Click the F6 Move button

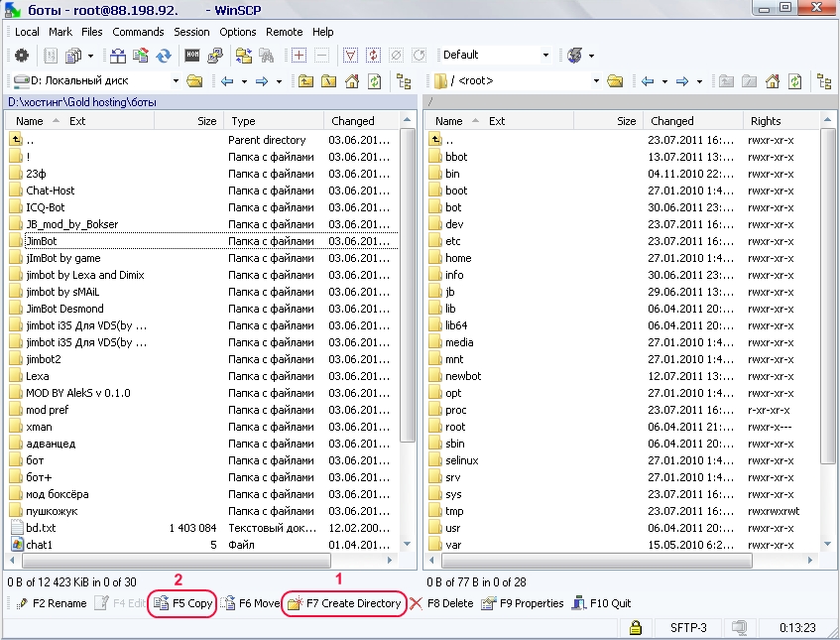[x=251, y=603]
